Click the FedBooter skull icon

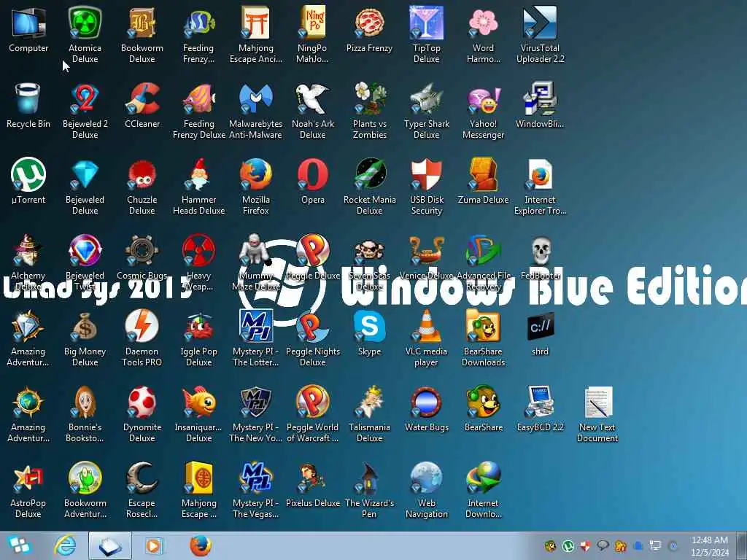(541, 257)
